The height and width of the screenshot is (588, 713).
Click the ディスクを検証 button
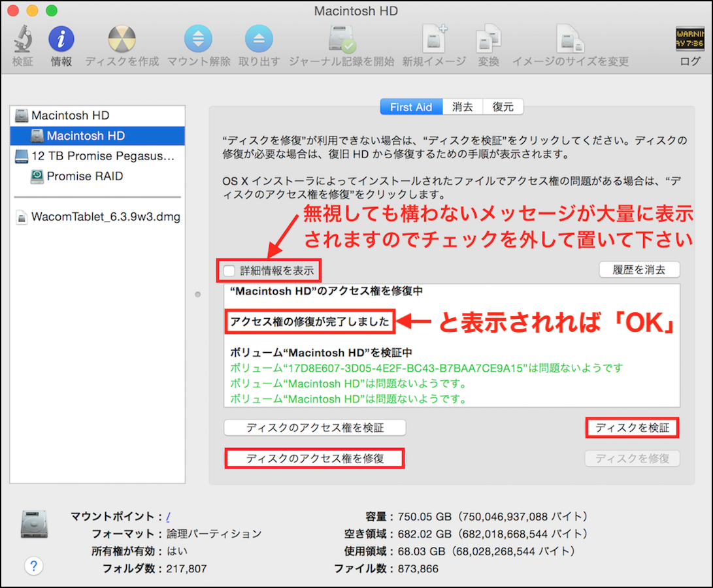[x=633, y=427]
